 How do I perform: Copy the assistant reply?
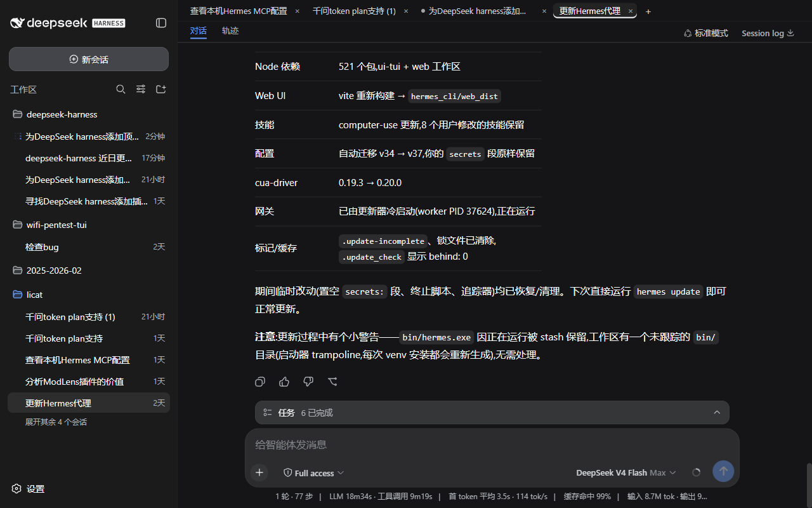[260, 382]
